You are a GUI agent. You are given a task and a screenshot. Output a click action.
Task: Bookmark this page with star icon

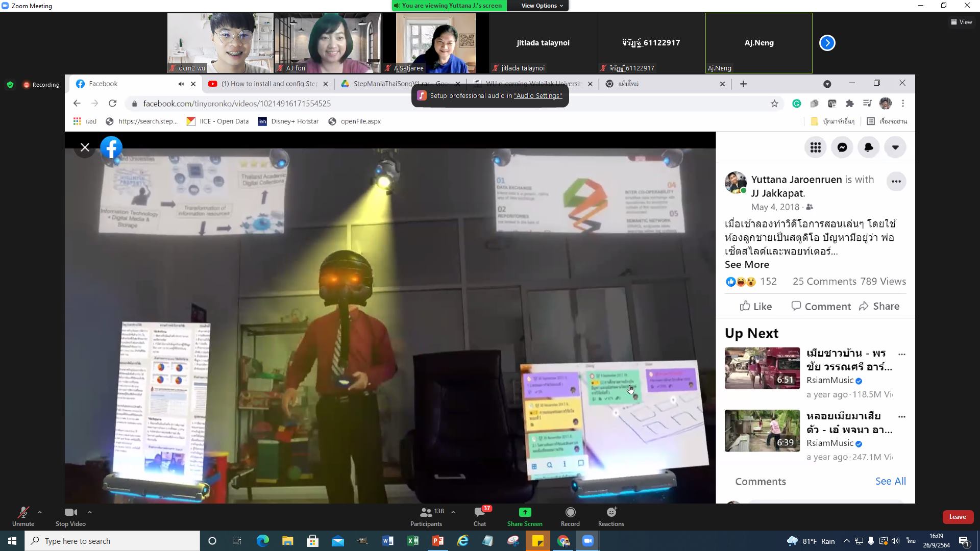[774, 104]
